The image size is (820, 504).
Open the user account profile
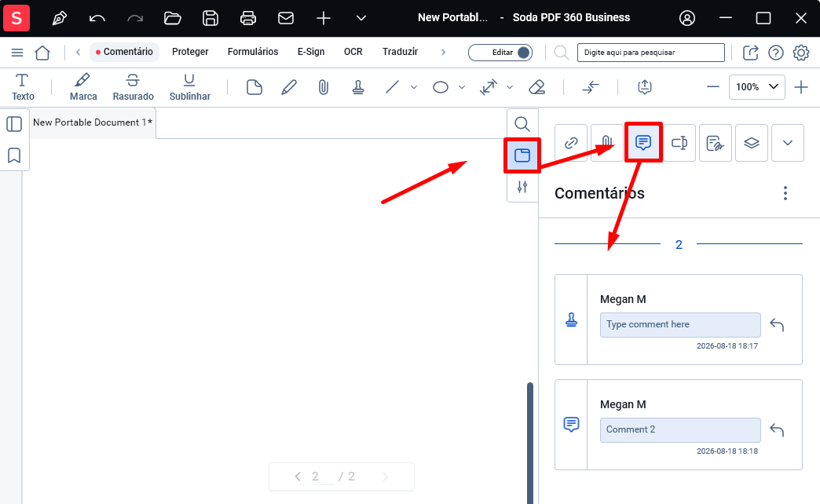687,18
